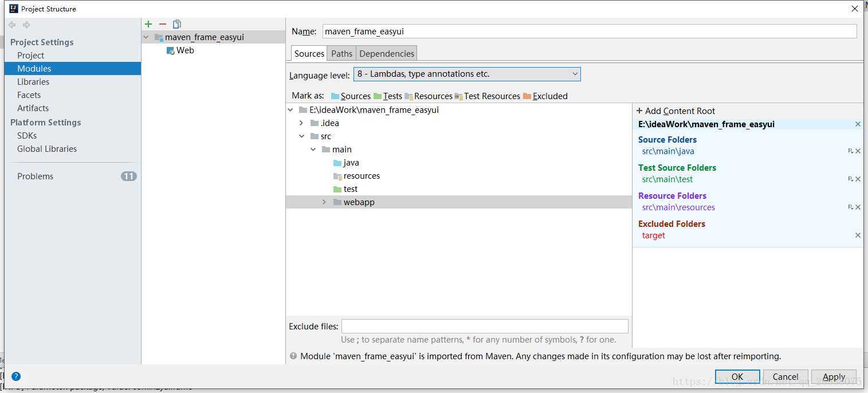Switch to the Dependencies tab
This screenshot has height=393, width=868.
387,53
